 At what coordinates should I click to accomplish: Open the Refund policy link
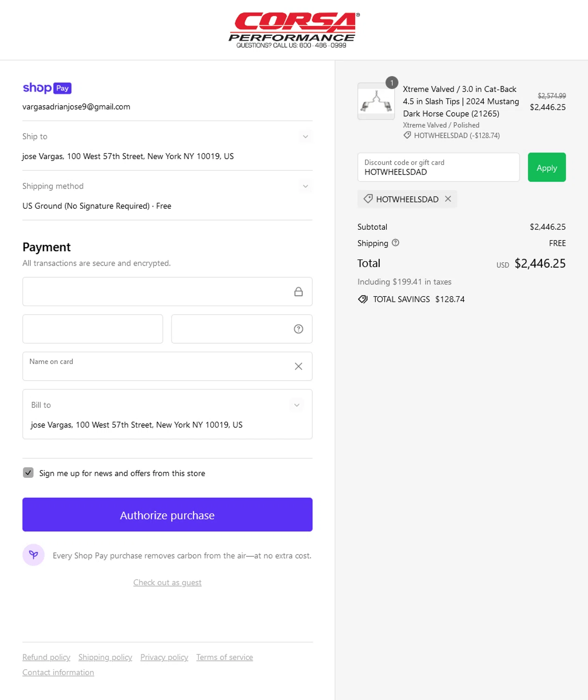pos(46,657)
